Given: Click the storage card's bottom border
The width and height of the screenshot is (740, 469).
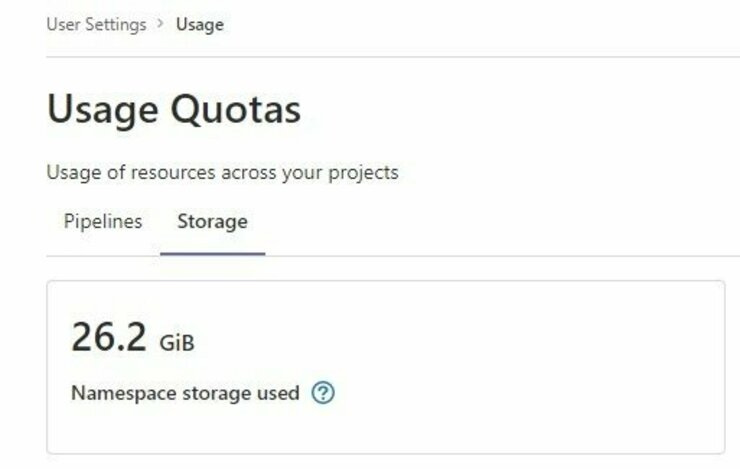Looking at the screenshot, I should (386, 453).
